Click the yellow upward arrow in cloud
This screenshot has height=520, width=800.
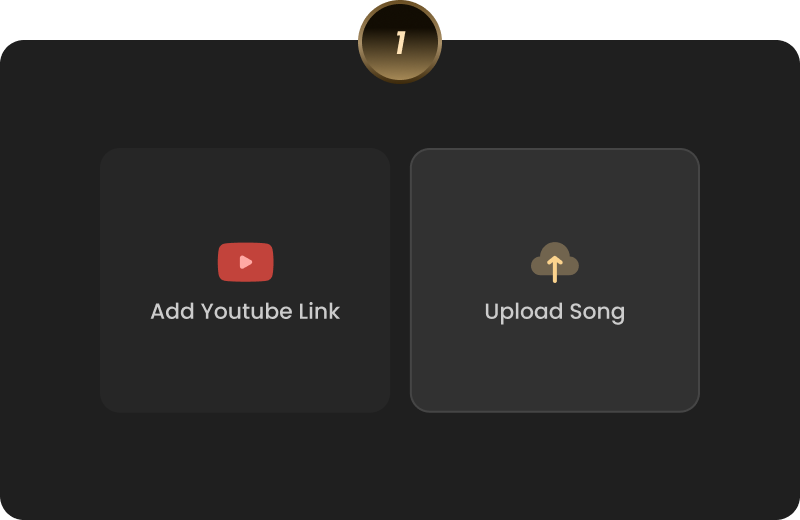coord(555,269)
